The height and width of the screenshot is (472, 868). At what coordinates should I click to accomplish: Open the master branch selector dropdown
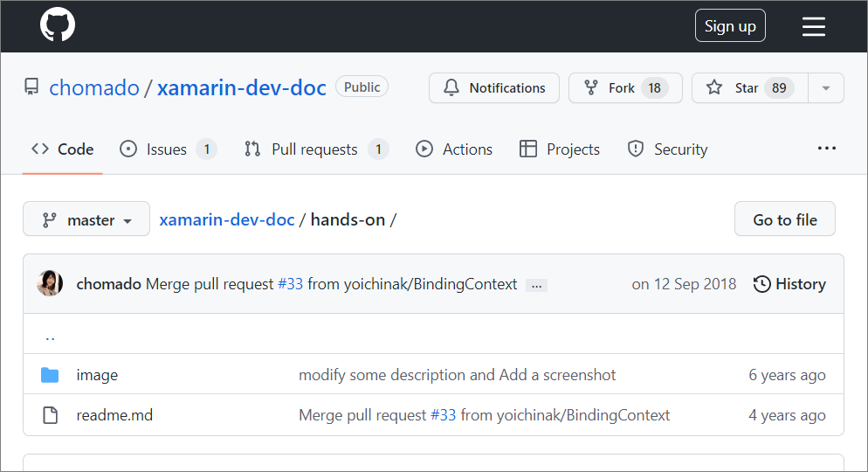click(86, 219)
